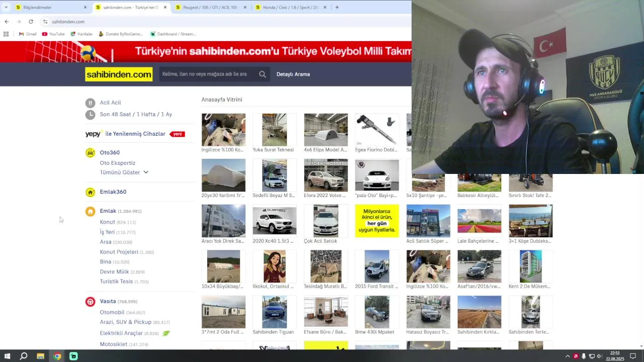The height and width of the screenshot is (362, 644).
Task: Open the Motosiklet category
Action: (113, 344)
